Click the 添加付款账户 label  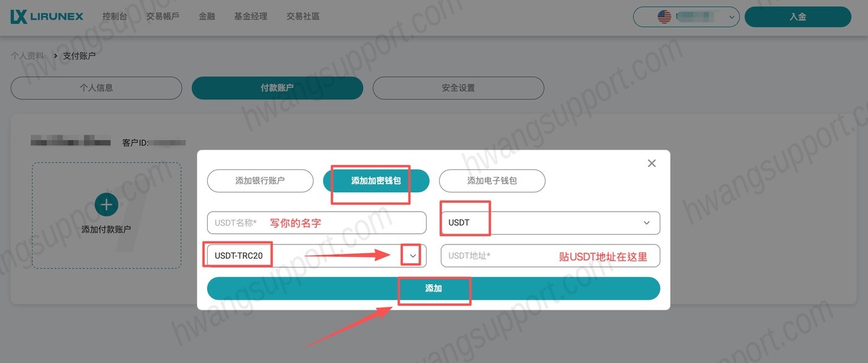click(x=107, y=230)
